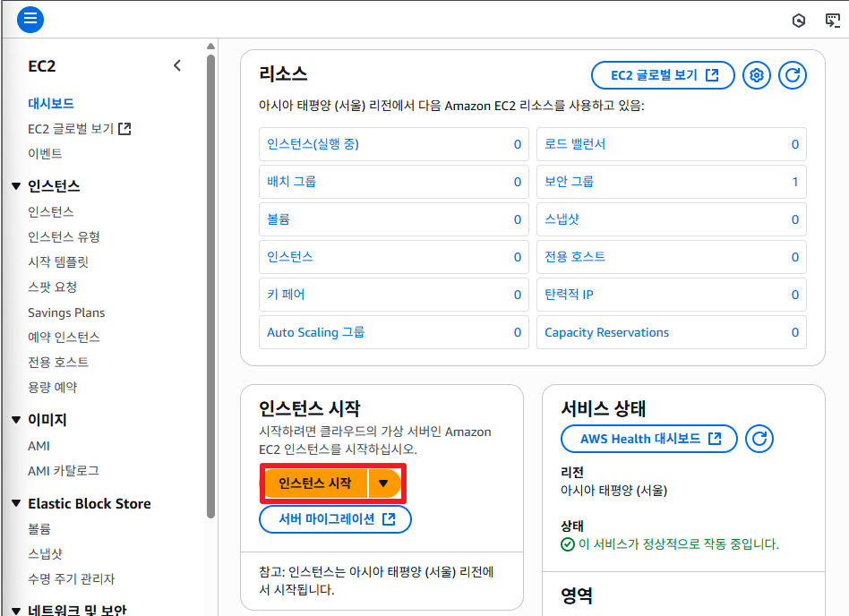Open the AWS Health 대시보드 button

[649, 439]
